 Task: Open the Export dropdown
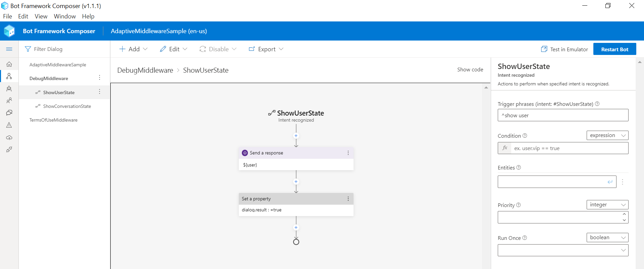(x=266, y=49)
